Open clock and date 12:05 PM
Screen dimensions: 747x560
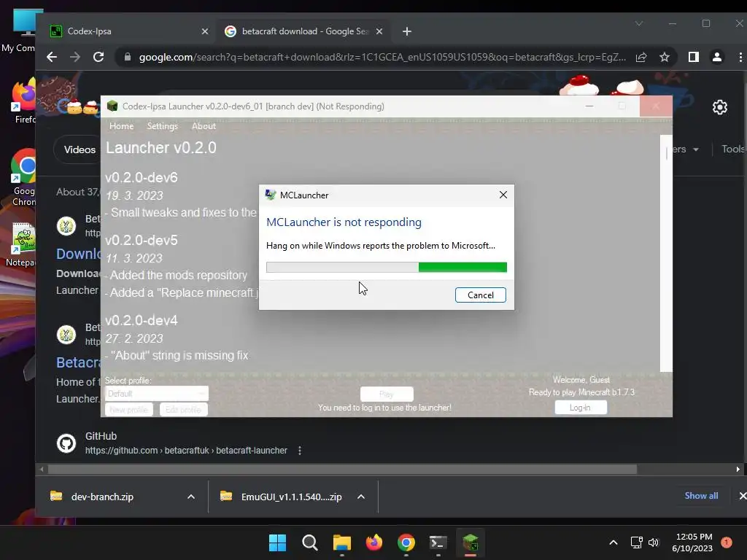point(692,542)
